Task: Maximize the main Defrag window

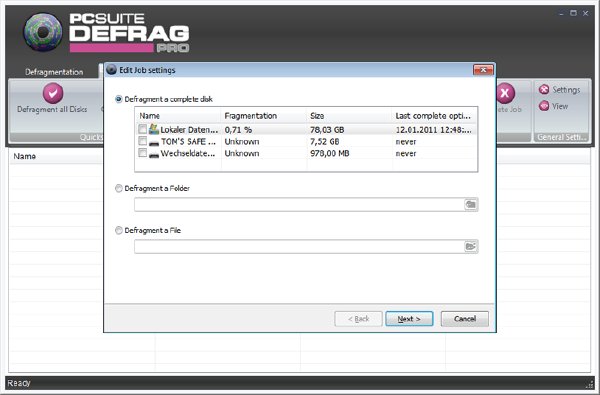Action: click(x=573, y=13)
